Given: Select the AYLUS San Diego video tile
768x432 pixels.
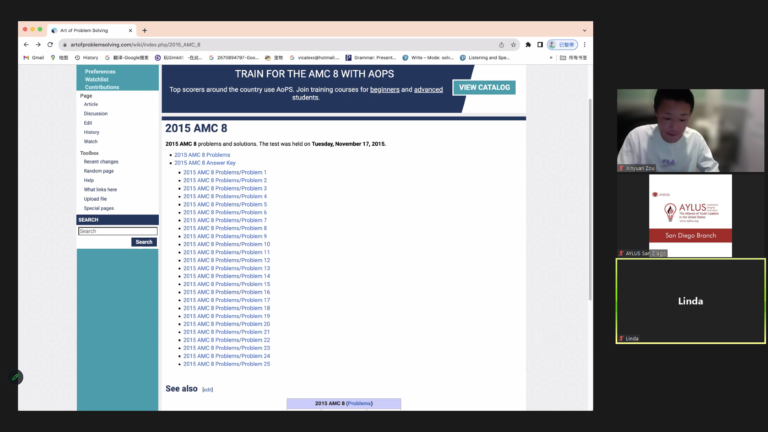Looking at the screenshot, I should (x=690, y=216).
